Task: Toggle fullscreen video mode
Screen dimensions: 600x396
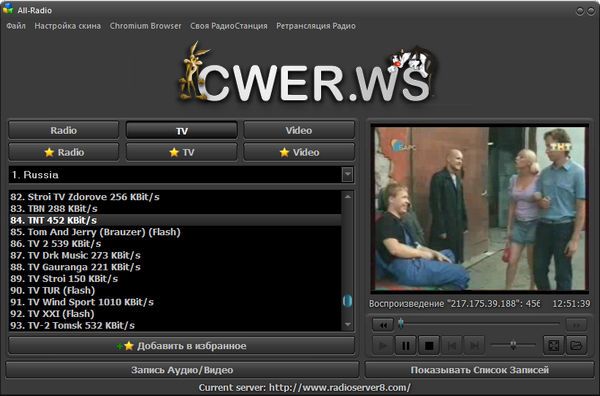Action: [554, 345]
